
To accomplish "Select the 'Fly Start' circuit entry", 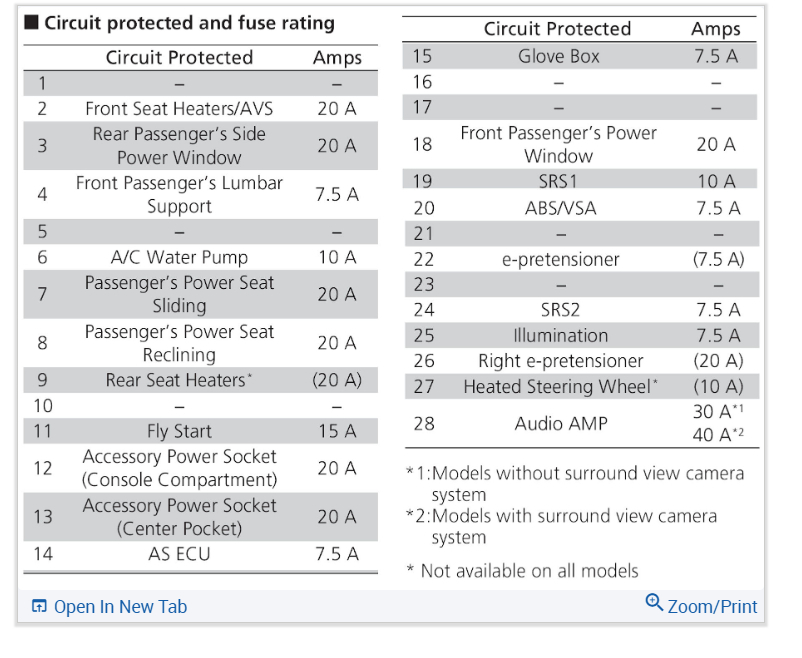I will click(179, 431).
